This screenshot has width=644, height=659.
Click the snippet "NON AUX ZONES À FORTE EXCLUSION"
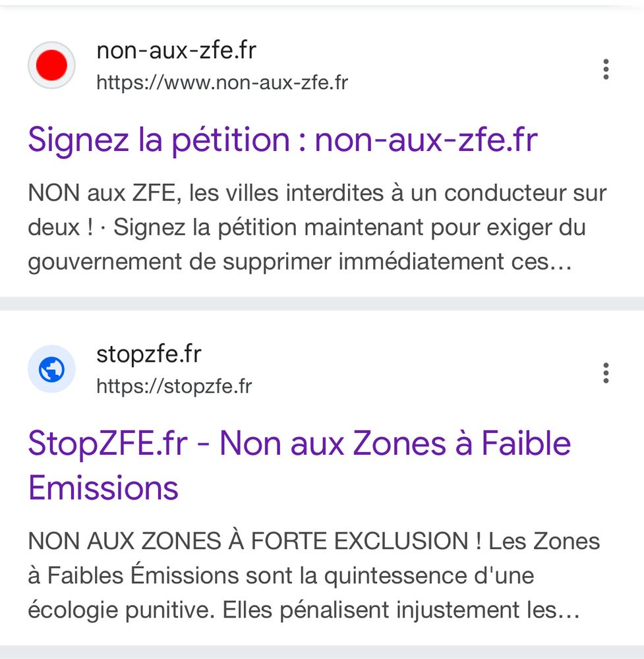tap(248, 540)
